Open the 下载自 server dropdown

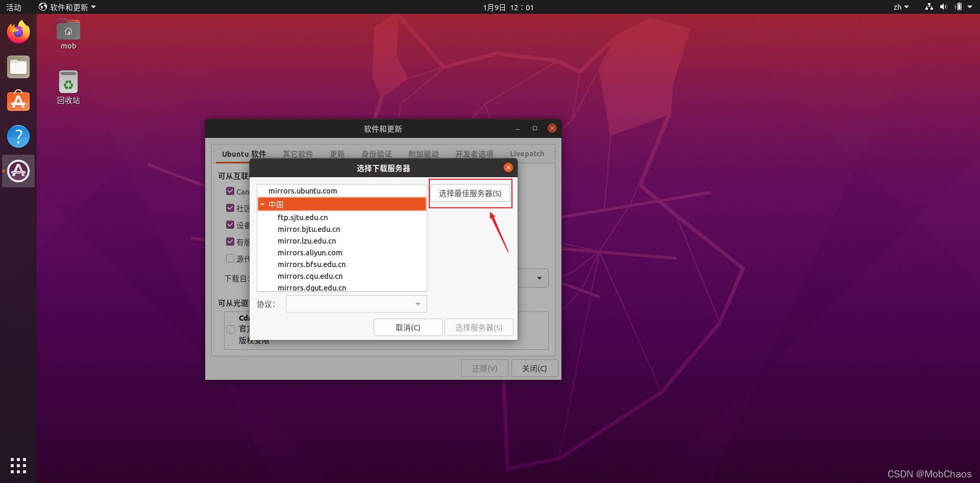tap(533, 278)
